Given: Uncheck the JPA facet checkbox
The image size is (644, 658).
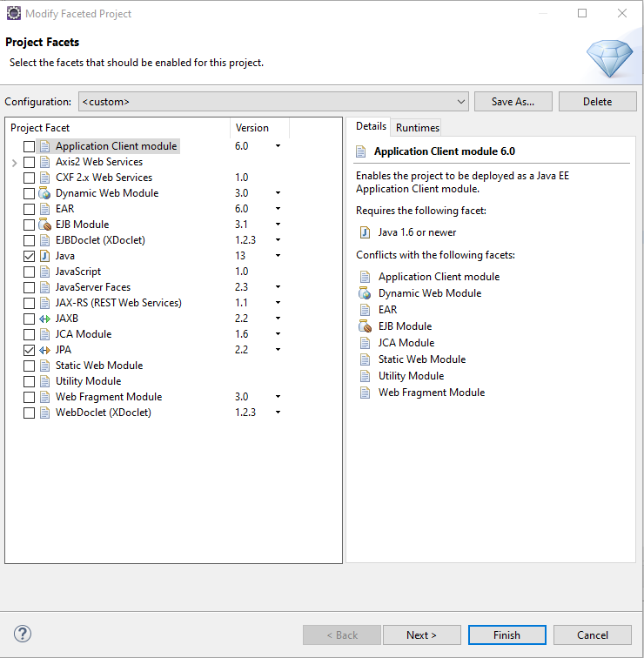Looking at the screenshot, I should [30, 350].
